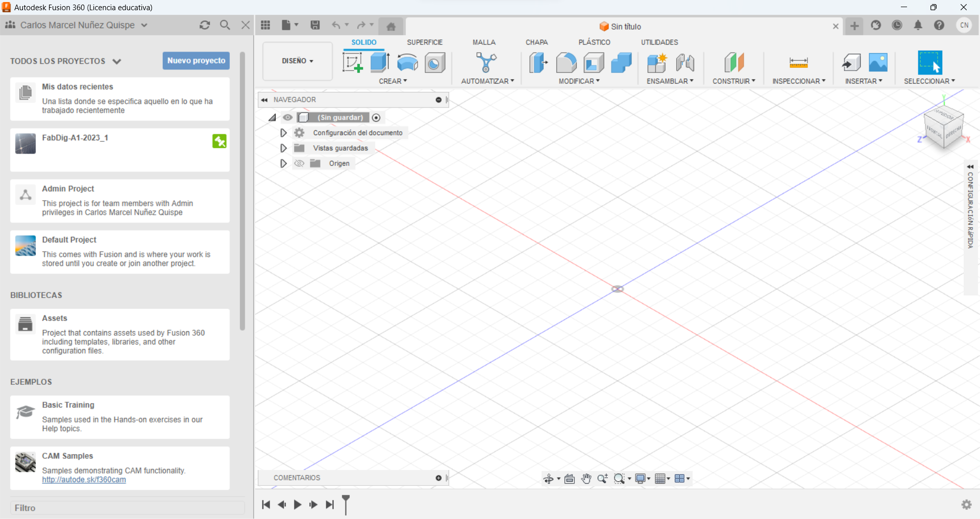Switch to the SUPERFICIE tab
This screenshot has height=519, width=980.
tap(425, 42)
